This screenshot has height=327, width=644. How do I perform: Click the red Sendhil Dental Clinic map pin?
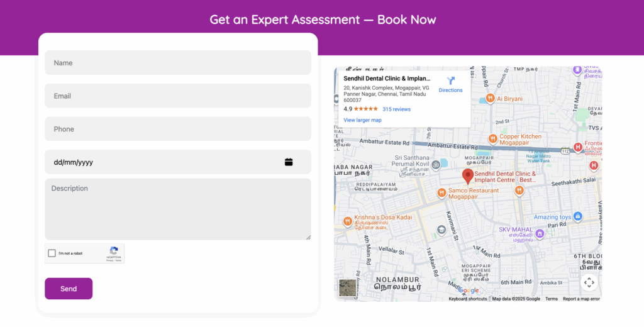pyautogui.click(x=467, y=176)
